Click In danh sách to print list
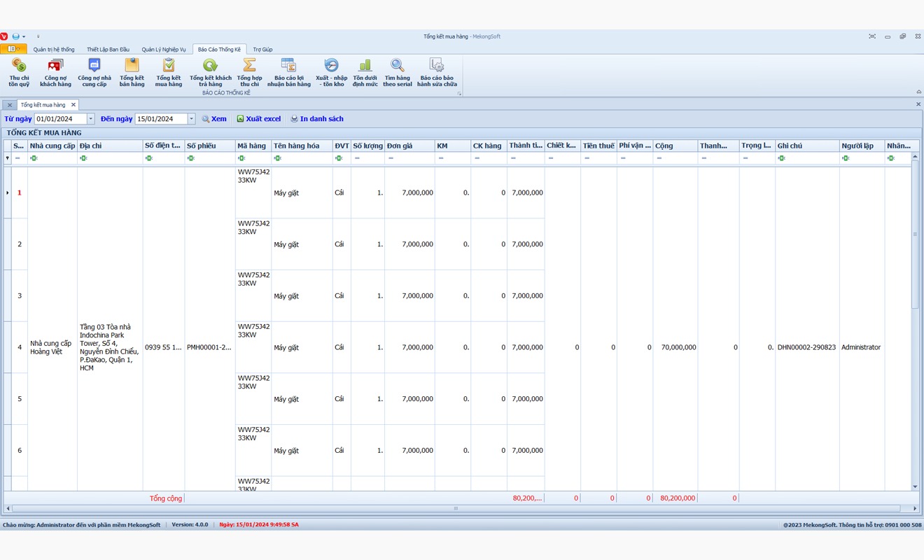Viewport: 924px width, 560px height. 317,119
